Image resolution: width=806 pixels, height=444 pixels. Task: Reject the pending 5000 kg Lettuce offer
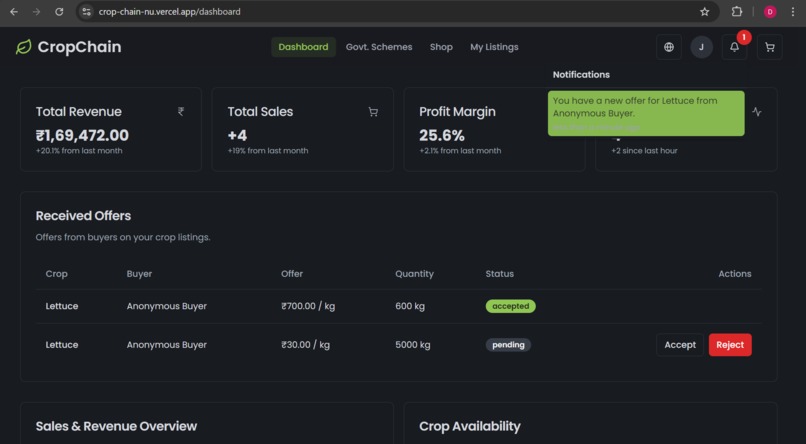(730, 345)
